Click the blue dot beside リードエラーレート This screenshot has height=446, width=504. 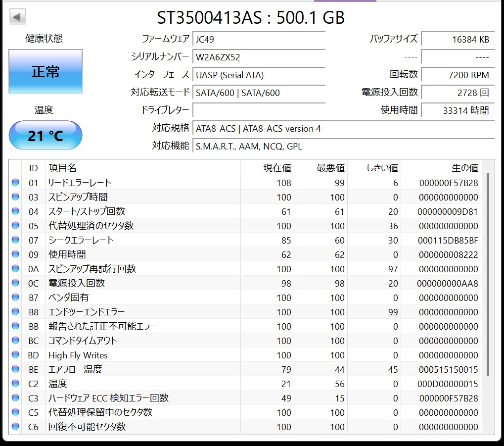(15, 183)
